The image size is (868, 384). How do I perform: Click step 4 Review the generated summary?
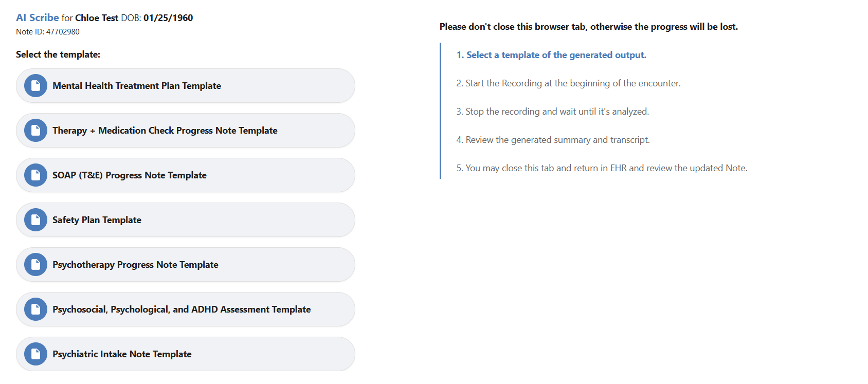553,140
